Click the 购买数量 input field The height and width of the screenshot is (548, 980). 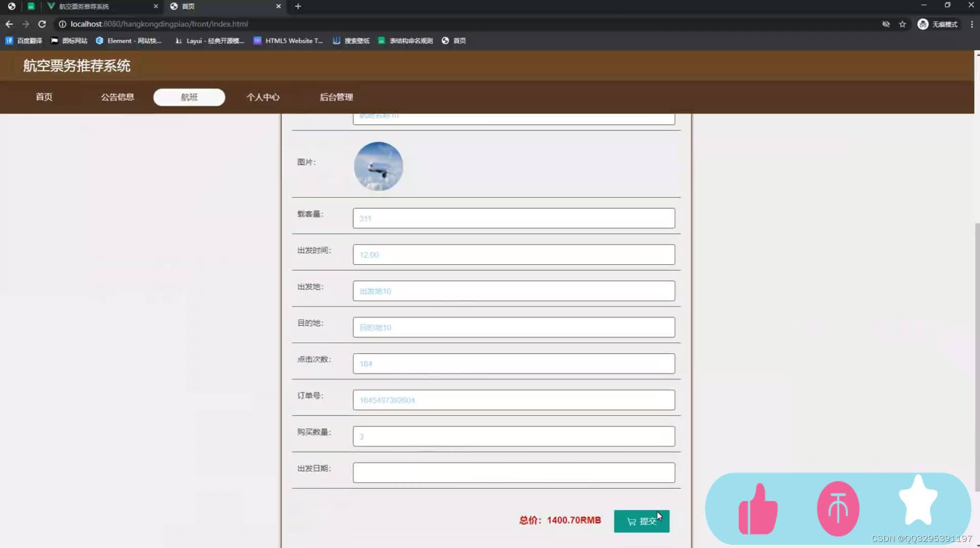(x=513, y=436)
